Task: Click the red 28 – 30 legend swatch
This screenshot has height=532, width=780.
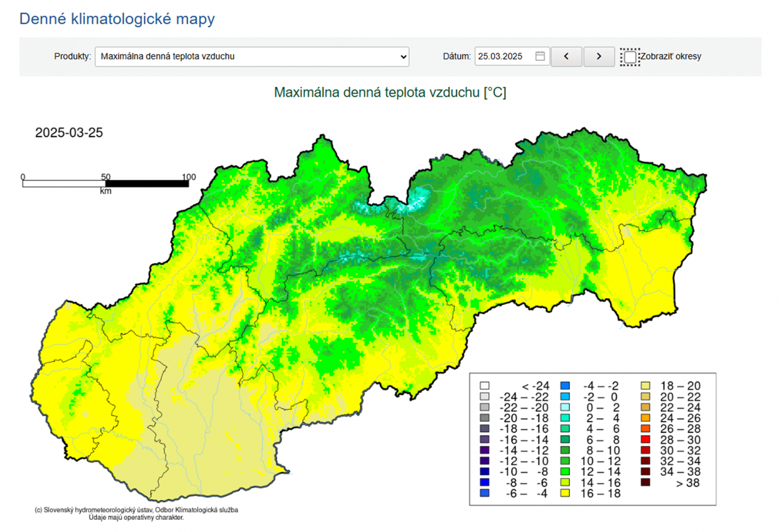Action: [x=645, y=439]
